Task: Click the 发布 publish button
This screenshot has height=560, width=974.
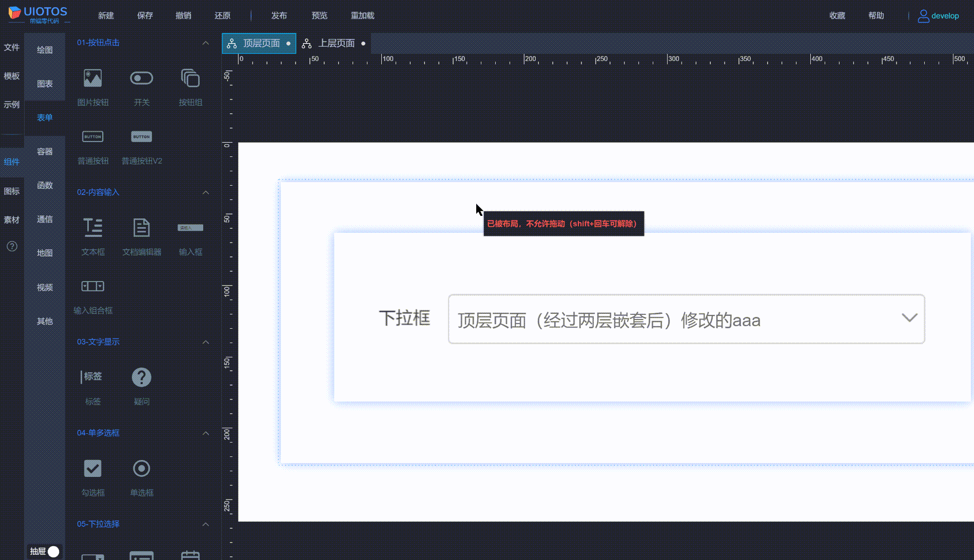Action: tap(279, 15)
